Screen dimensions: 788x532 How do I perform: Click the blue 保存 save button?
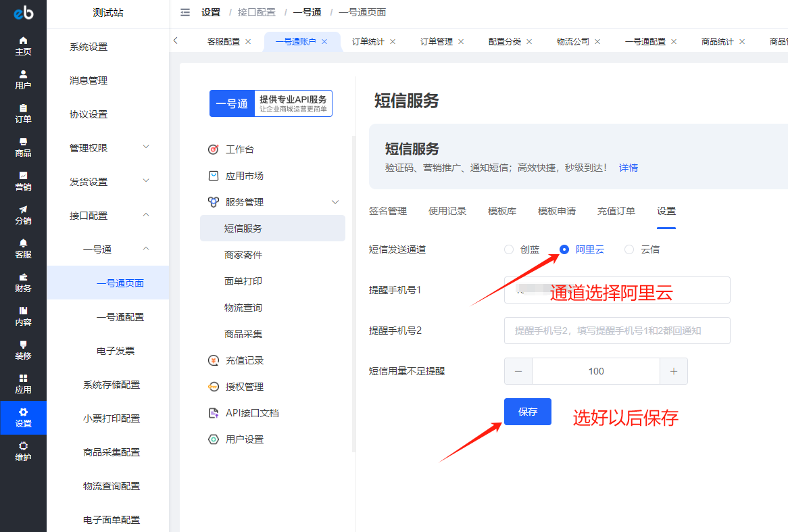(527, 412)
